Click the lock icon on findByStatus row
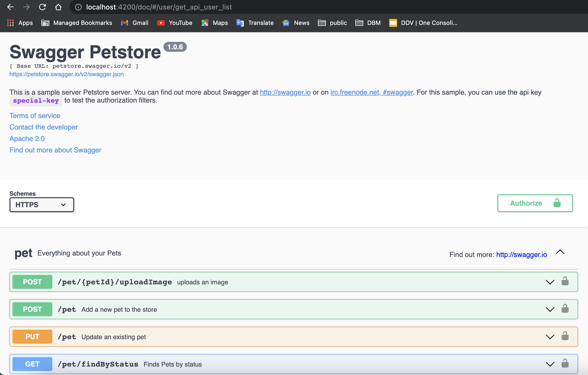The height and width of the screenshot is (375, 588). pyautogui.click(x=565, y=364)
